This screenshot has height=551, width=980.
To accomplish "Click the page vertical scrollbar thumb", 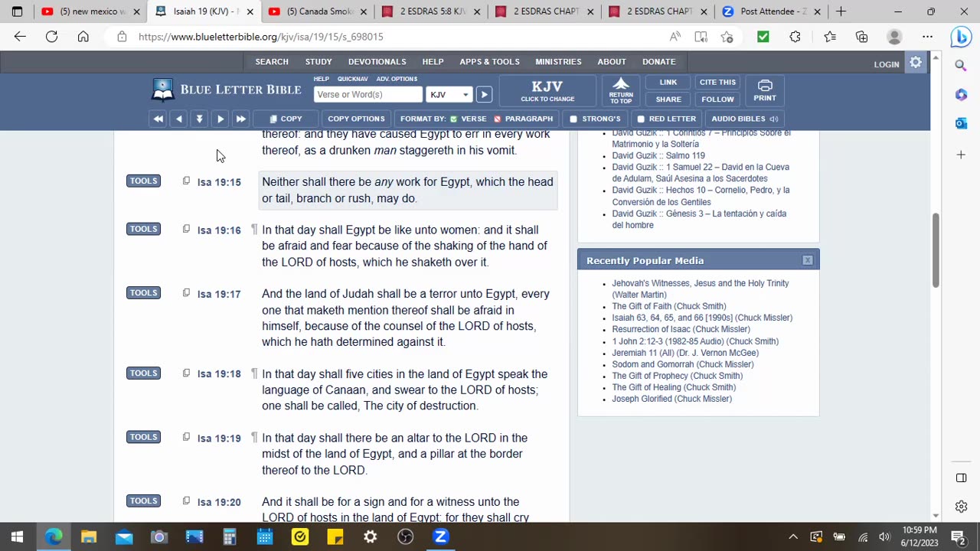I will click(x=935, y=250).
